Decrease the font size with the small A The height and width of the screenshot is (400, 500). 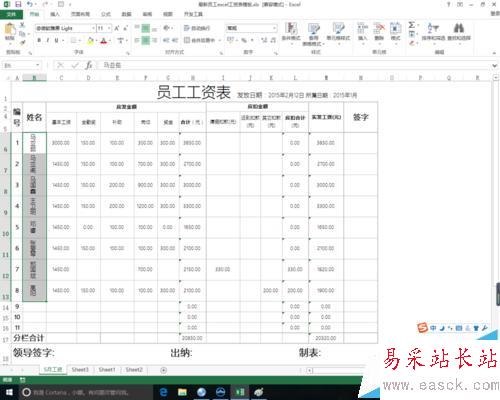pos(125,28)
